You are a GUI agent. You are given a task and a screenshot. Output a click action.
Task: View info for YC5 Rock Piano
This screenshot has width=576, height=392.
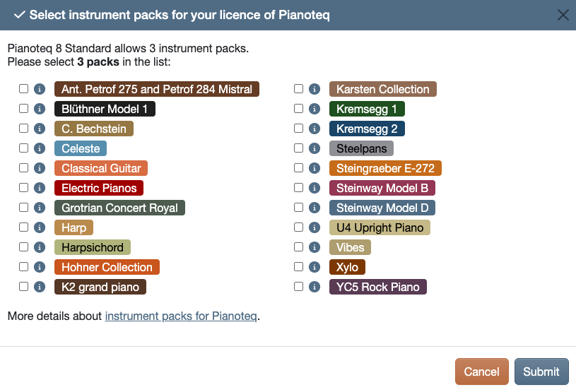click(314, 287)
